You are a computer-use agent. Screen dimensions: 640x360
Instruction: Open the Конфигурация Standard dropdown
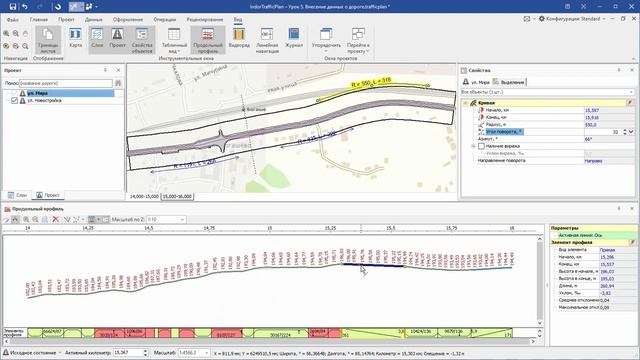[572, 19]
